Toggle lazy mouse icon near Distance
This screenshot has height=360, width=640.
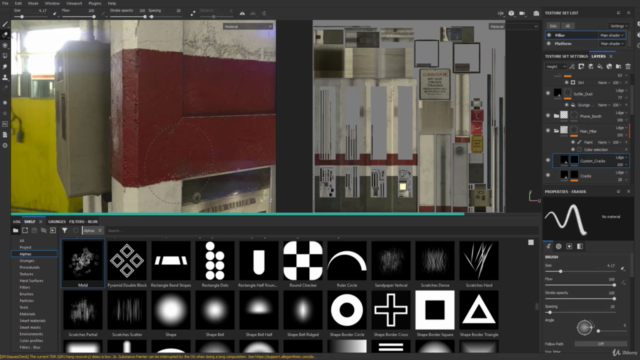[x=193, y=13]
